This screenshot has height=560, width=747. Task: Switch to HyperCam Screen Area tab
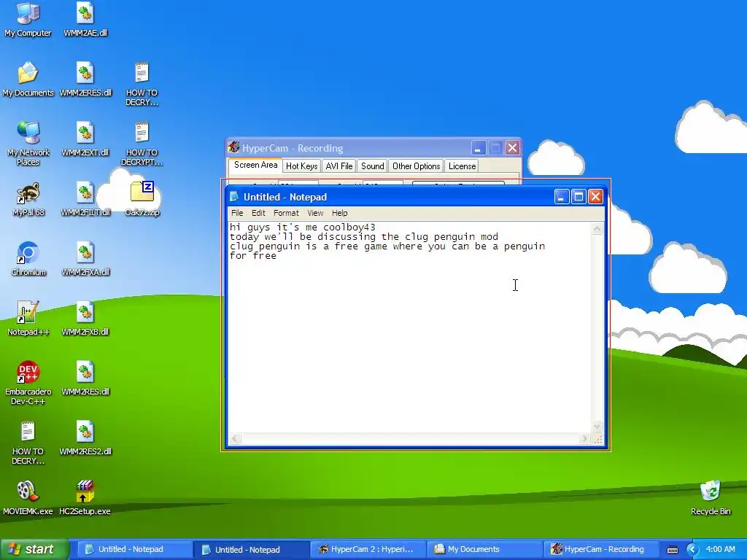click(255, 166)
